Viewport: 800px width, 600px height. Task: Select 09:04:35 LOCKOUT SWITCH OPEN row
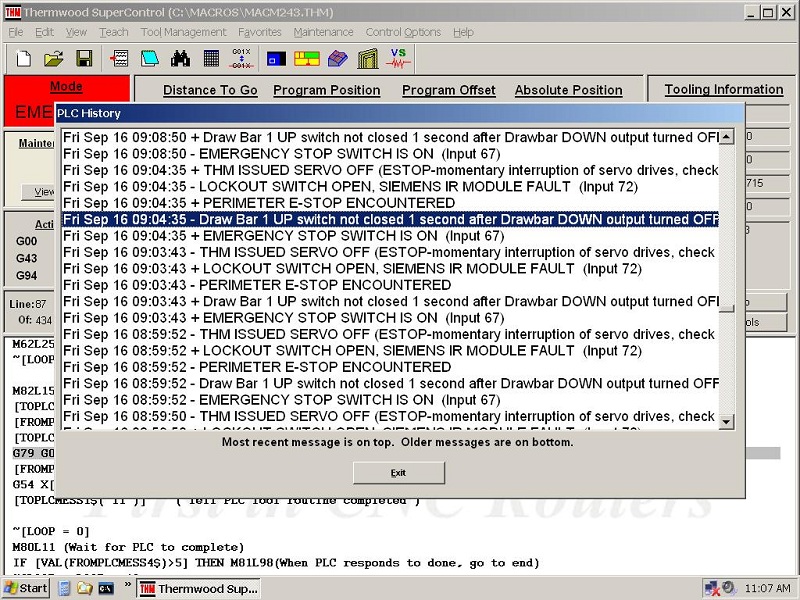(x=390, y=187)
